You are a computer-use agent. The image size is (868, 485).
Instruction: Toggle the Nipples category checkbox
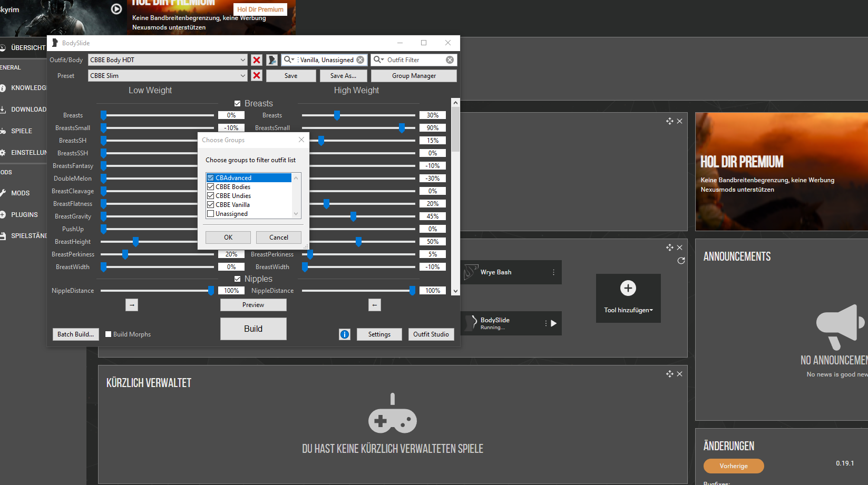[238, 279]
